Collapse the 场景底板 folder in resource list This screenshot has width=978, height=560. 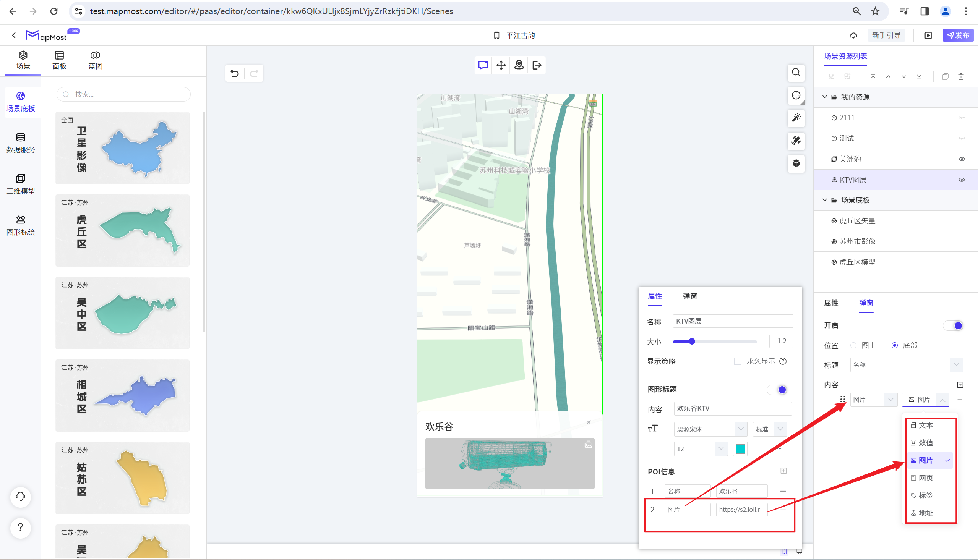coord(824,200)
